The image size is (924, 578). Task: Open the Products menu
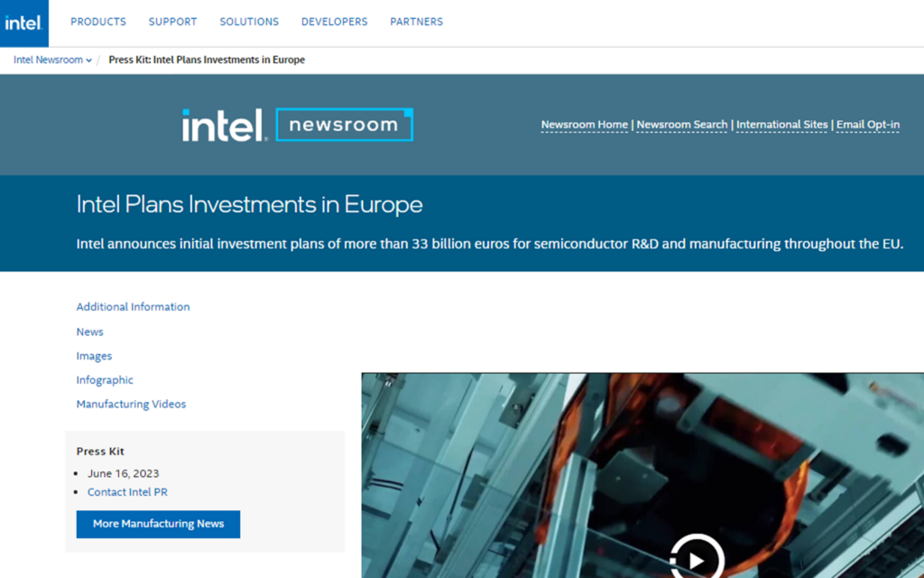coord(98,22)
